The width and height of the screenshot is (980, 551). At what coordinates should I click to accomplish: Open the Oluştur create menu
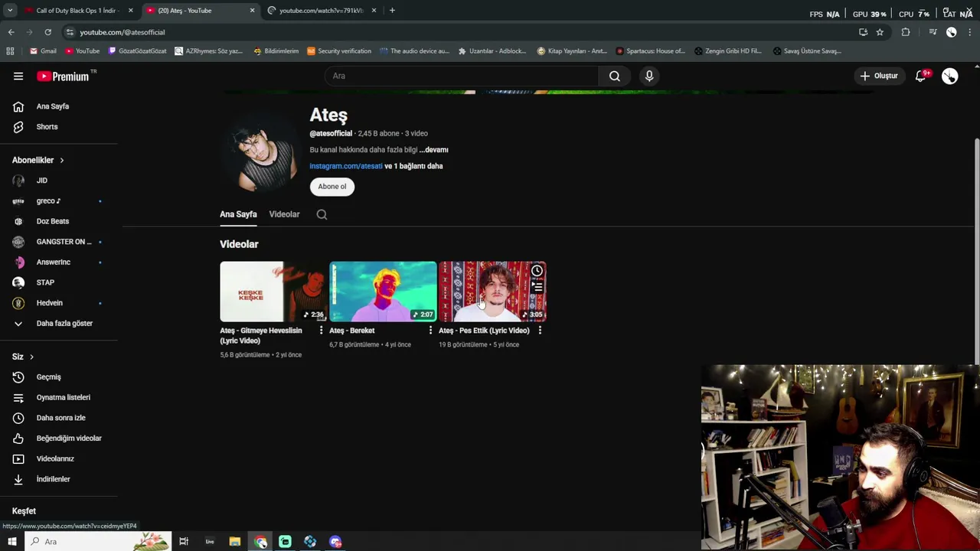[x=878, y=76]
